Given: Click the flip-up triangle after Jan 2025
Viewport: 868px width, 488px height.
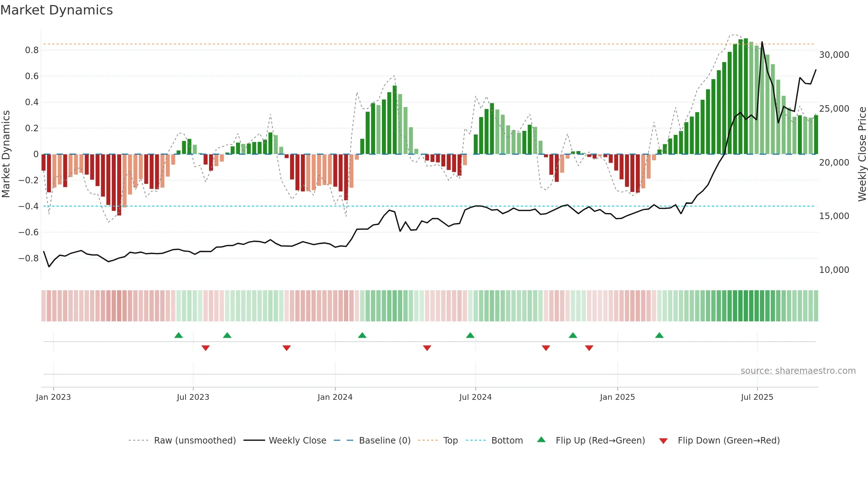Looking at the screenshot, I should (659, 335).
